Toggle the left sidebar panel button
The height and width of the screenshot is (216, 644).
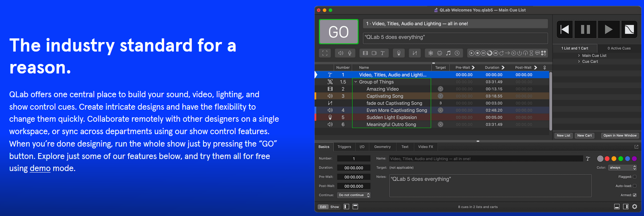346,207
